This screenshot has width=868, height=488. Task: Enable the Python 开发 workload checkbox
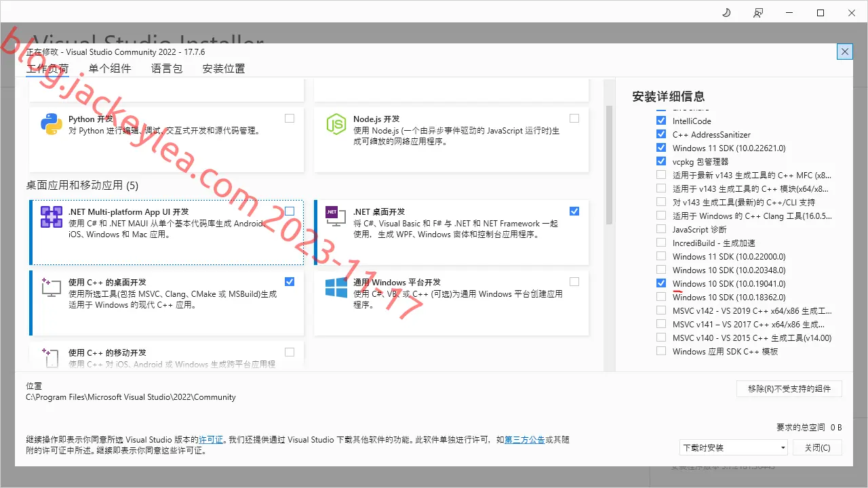pyautogui.click(x=290, y=118)
